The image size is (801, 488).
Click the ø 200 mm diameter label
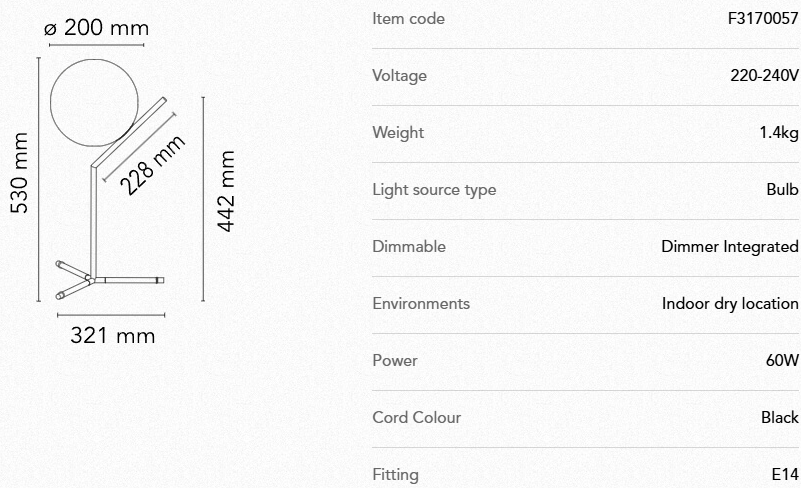(96, 28)
